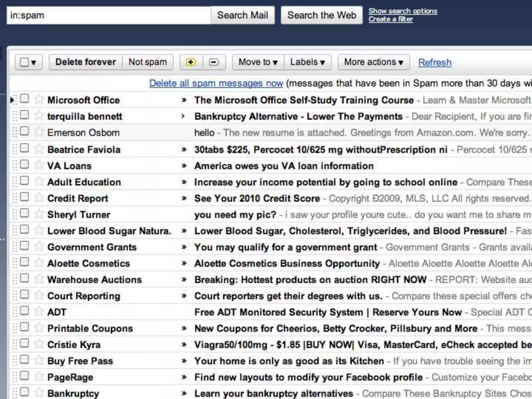This screenshot has width=532, height=399.
Task: Click Create a filter link
Action: coord(391,19)
